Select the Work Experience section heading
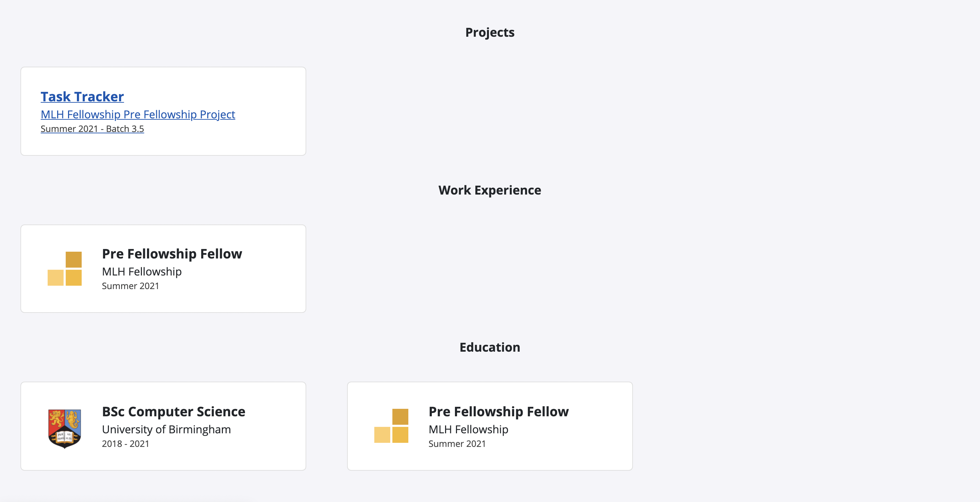The height and width of the screenshot is (502, 980). click(x=490, y=190)
